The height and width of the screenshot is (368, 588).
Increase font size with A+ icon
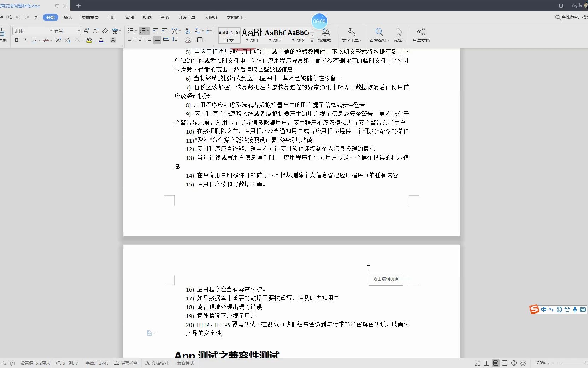[x=86, y=31]
